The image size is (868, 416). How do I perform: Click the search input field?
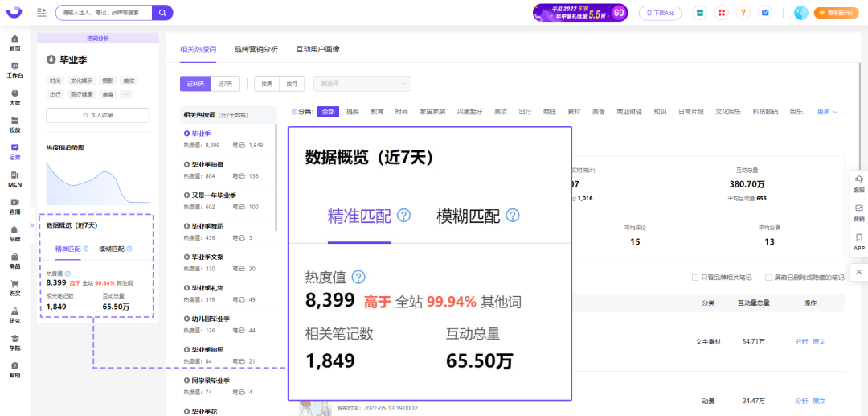click(104, 13)
